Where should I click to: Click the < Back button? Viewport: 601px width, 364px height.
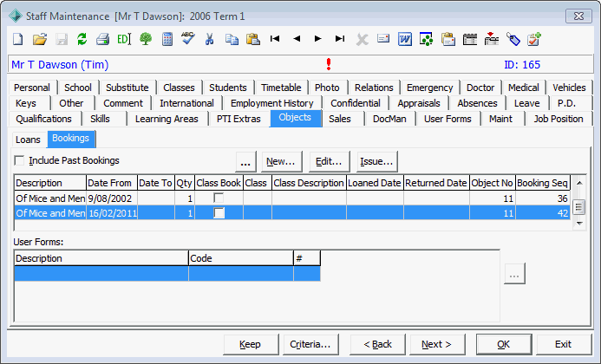point(377,344)
